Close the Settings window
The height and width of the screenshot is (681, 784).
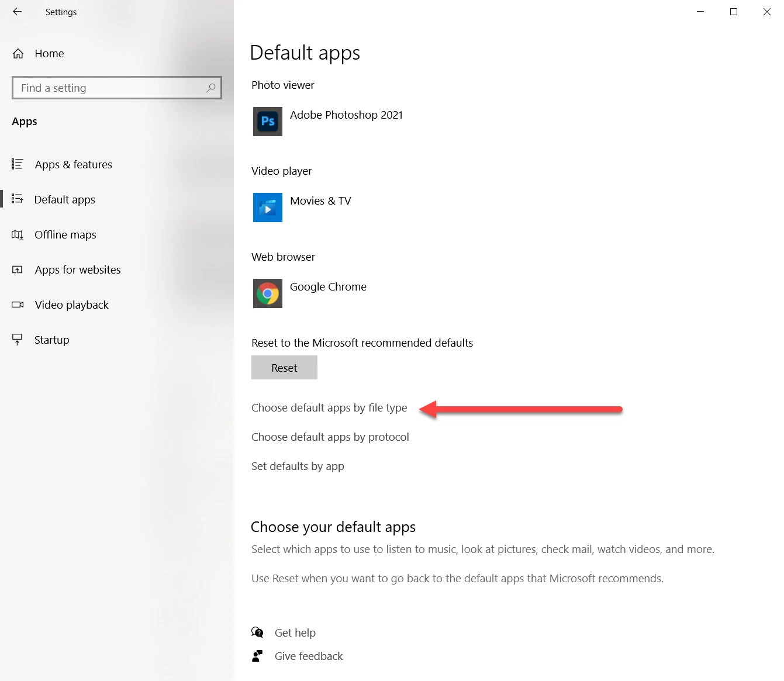(767, 12)
